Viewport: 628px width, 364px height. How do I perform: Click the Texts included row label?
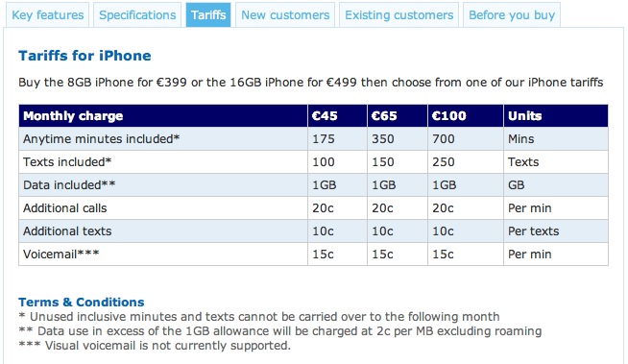tap(67, 162)
